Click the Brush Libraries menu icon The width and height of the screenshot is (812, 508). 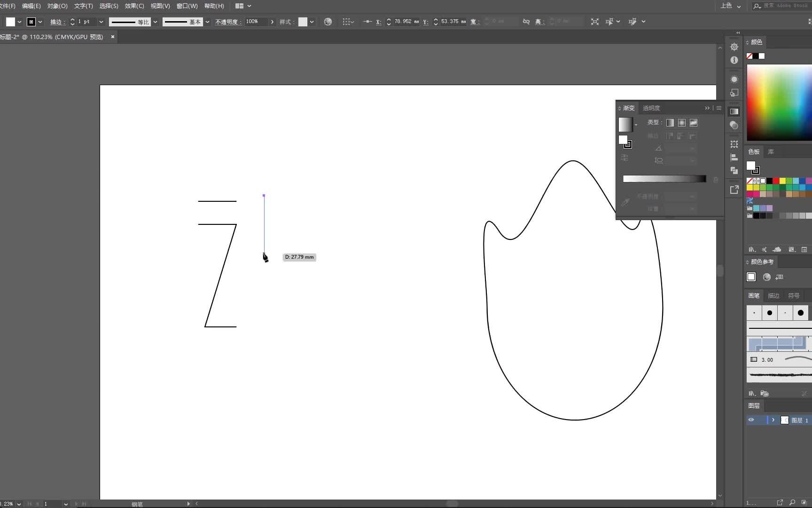click(752, 393)
